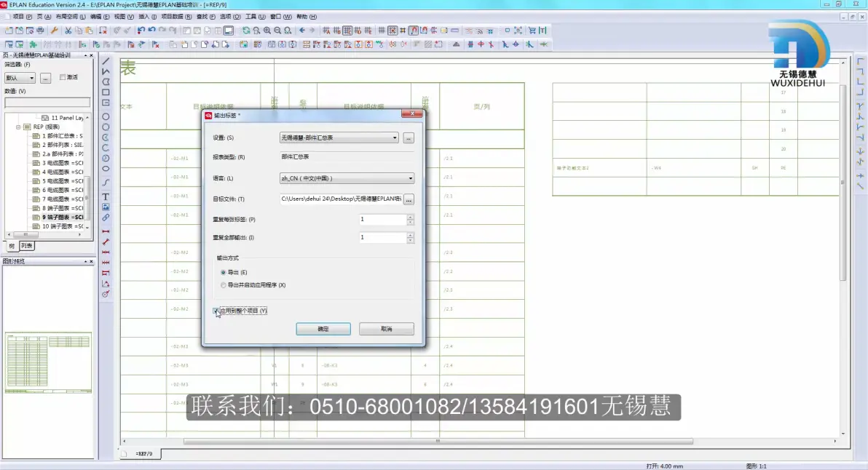The image size is (868, 470).
Task: Increase 重复每张标签 stepper value
Action: tap(410, 217)
